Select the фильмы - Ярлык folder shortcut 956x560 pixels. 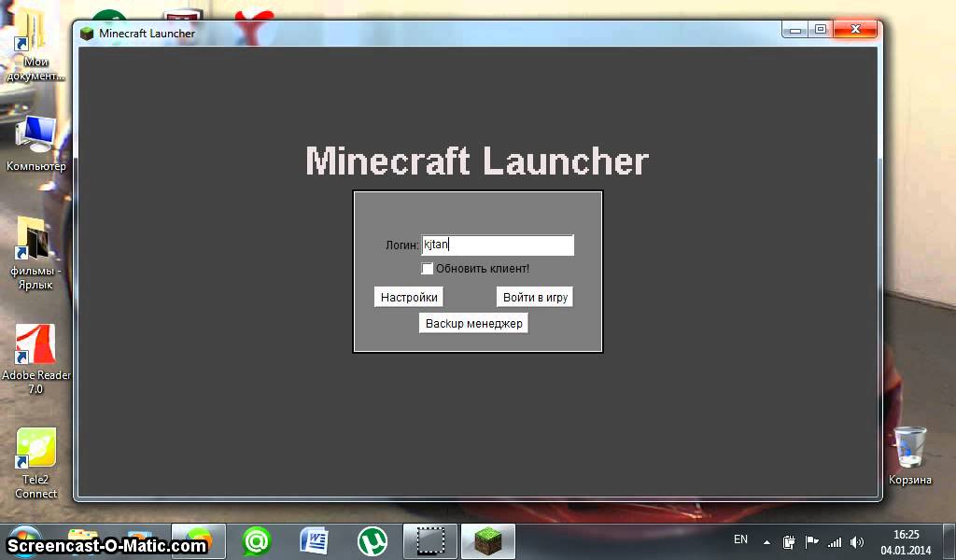pyautogui.click(x=36, y=254)
